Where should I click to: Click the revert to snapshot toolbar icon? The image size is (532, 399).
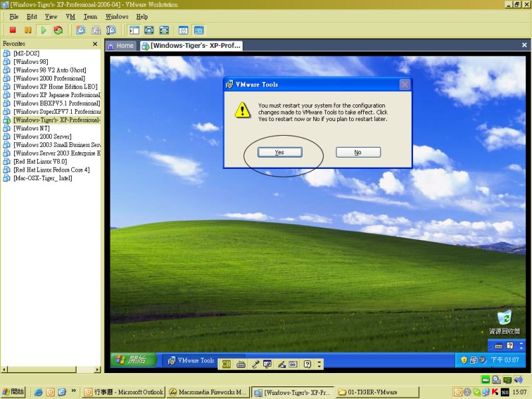pos(96,30)
